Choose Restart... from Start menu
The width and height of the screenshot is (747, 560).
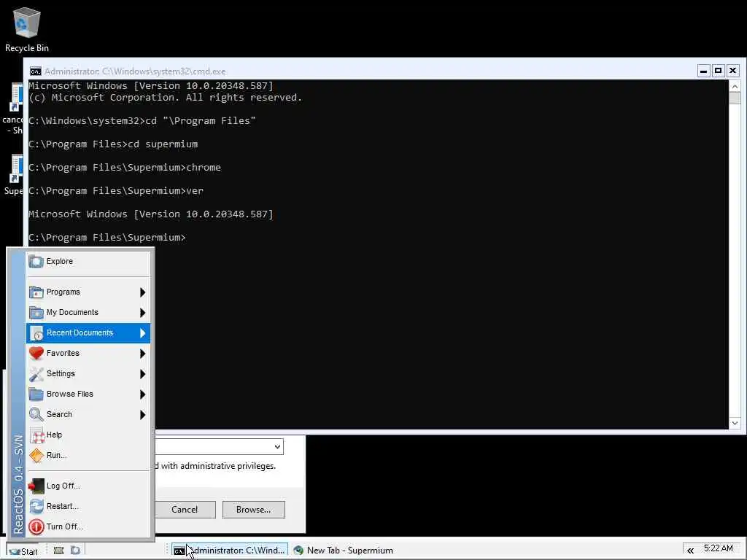[88, 506]
